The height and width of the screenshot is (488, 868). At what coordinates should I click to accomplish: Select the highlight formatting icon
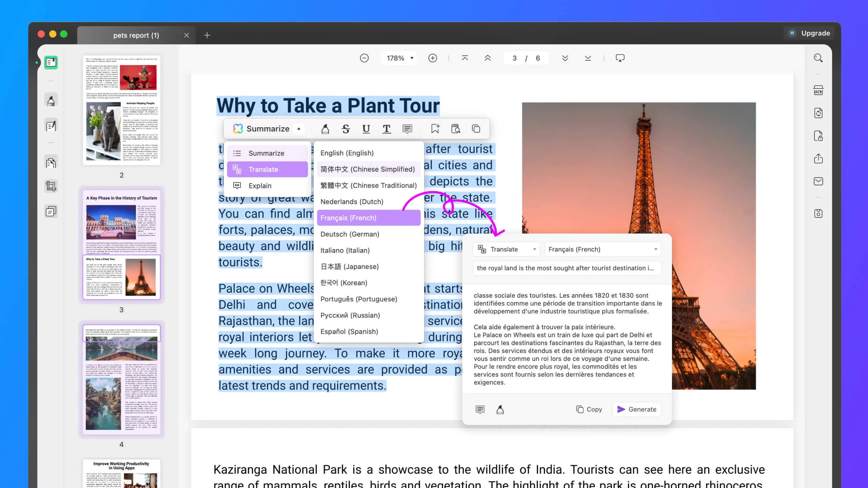tap(325, 129)
